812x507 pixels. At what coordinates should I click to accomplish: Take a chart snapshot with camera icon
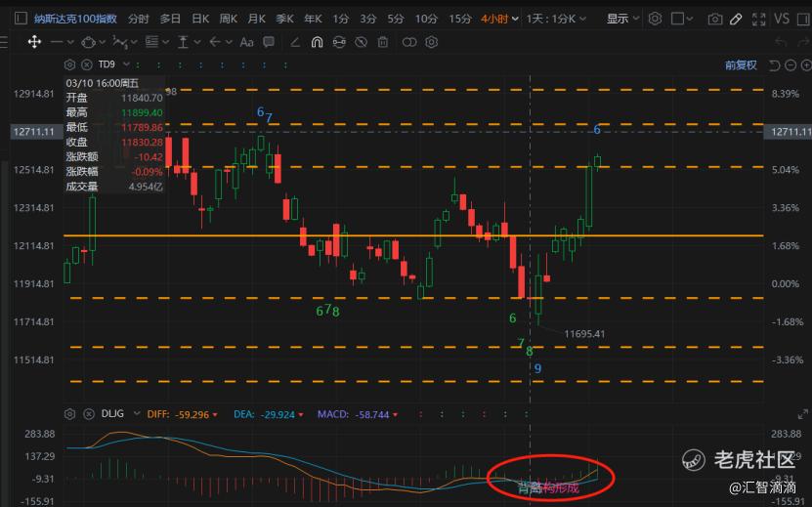715,20
